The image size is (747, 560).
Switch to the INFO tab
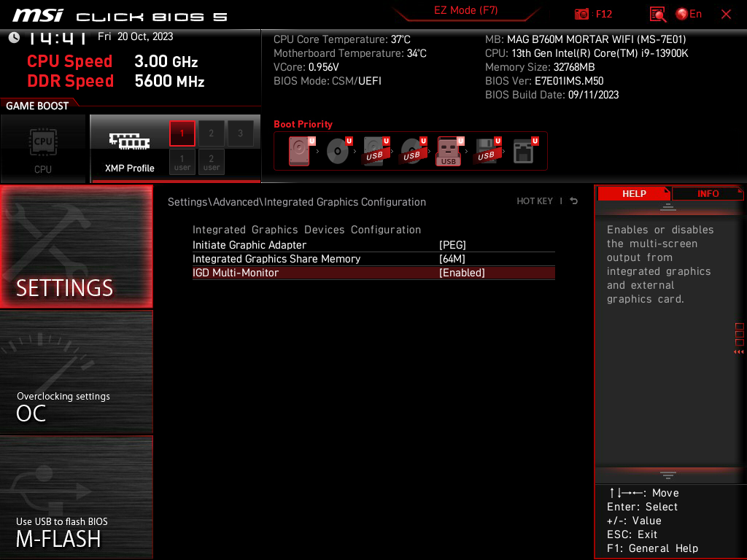pyautogui.click(x=708, y=193)
